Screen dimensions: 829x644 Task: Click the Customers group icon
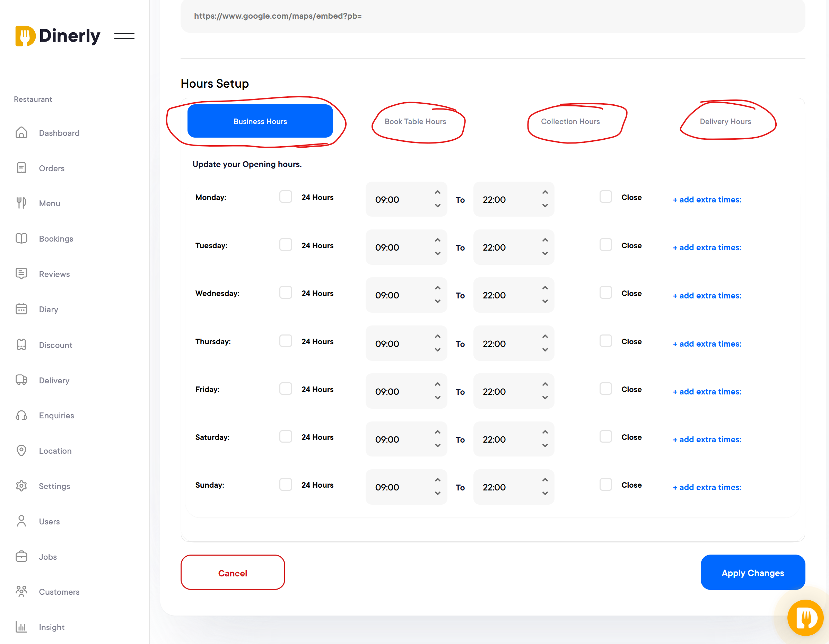click(x=21, y=592)
